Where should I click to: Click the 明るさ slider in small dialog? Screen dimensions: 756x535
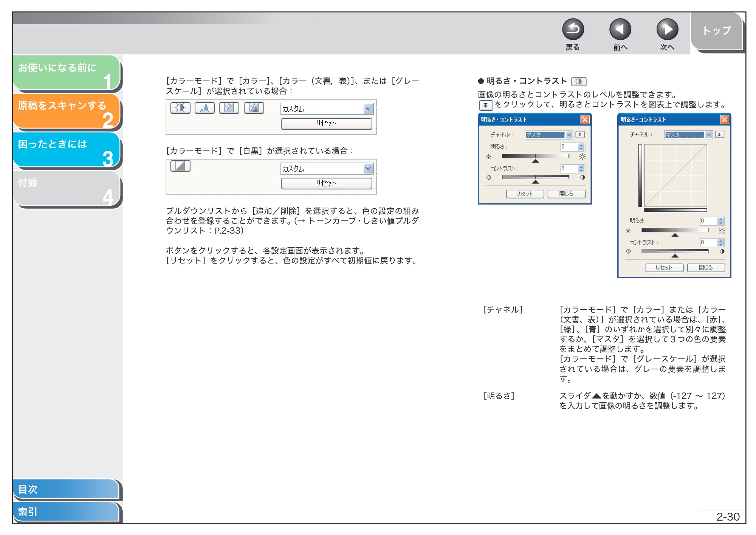535,158
